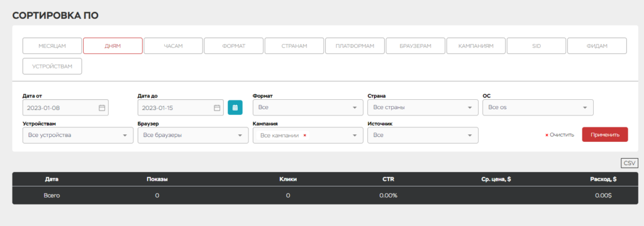Screen dimensions: 644x226
Task: Focus the Дата от date field
Action: coord(65,107)
